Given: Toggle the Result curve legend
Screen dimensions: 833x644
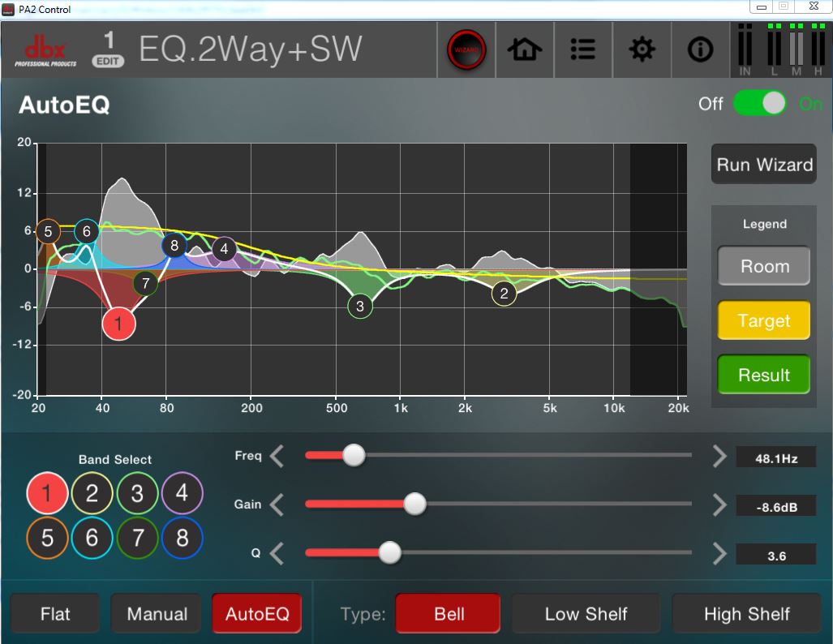Looking at the screenshot, I should click(764, 375).
